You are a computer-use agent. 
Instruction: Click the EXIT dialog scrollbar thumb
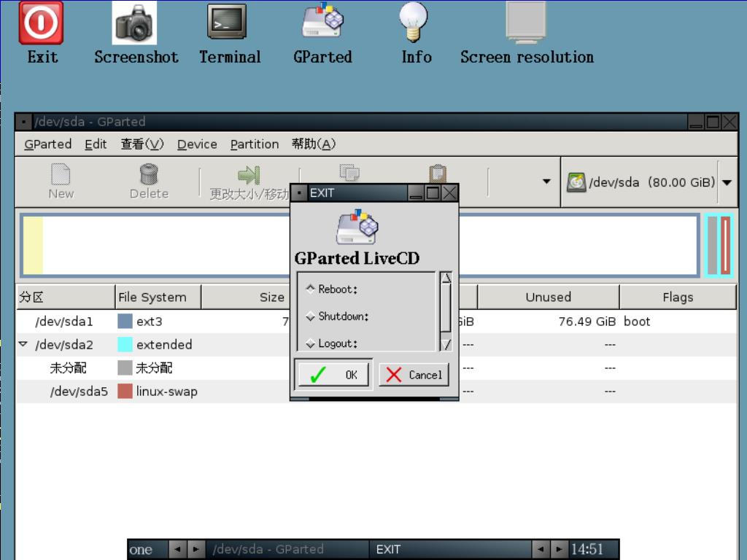pyautogui.click(x=446, y=308)
